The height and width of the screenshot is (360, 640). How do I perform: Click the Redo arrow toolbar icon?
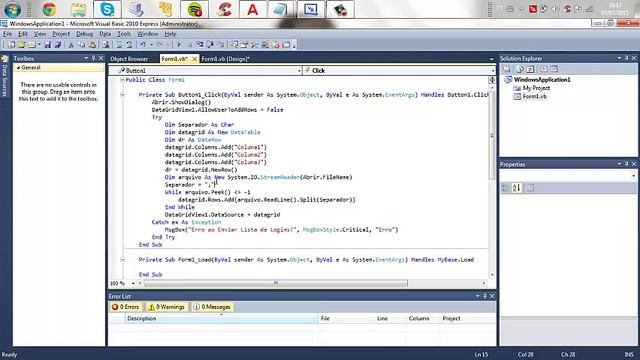click(159, 45)
